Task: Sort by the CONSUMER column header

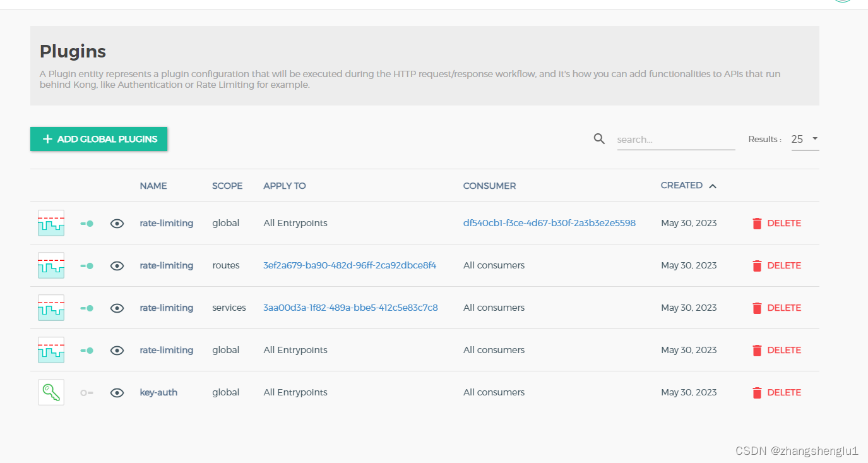Action: 490,186
